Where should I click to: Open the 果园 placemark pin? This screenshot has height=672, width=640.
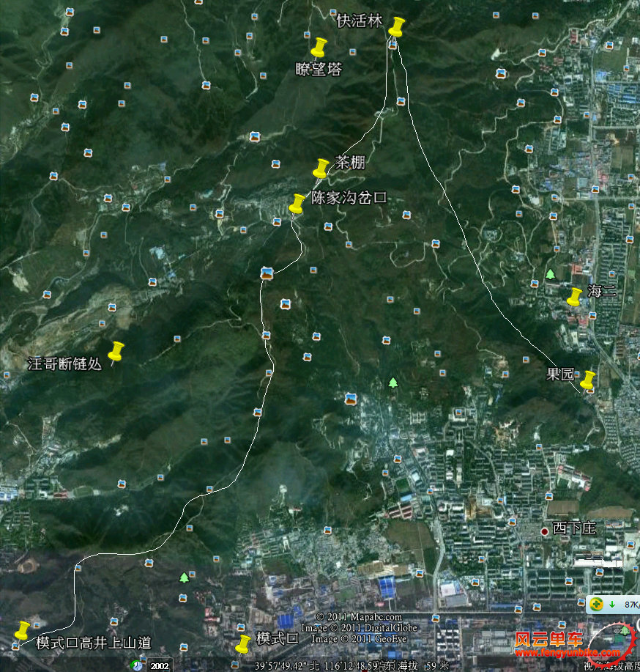[587, 380]
